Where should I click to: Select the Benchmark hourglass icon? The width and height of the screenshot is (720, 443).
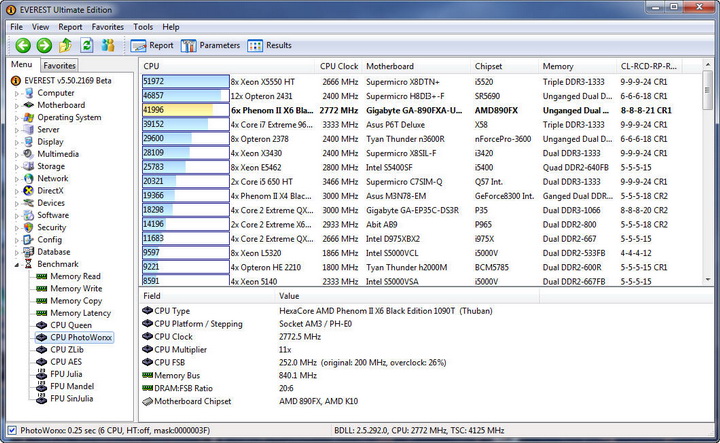coord(29,264)
